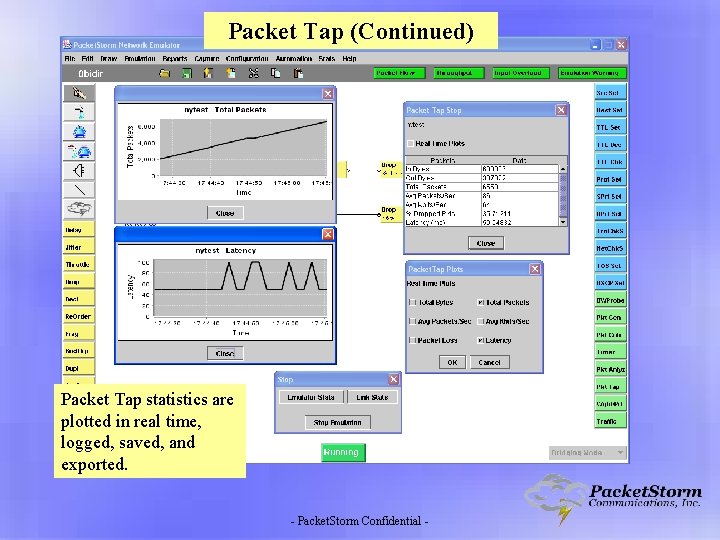Select the SPrt Sel filter button
This screenshot has height=540, width=720.
click(x=610, y=197)
